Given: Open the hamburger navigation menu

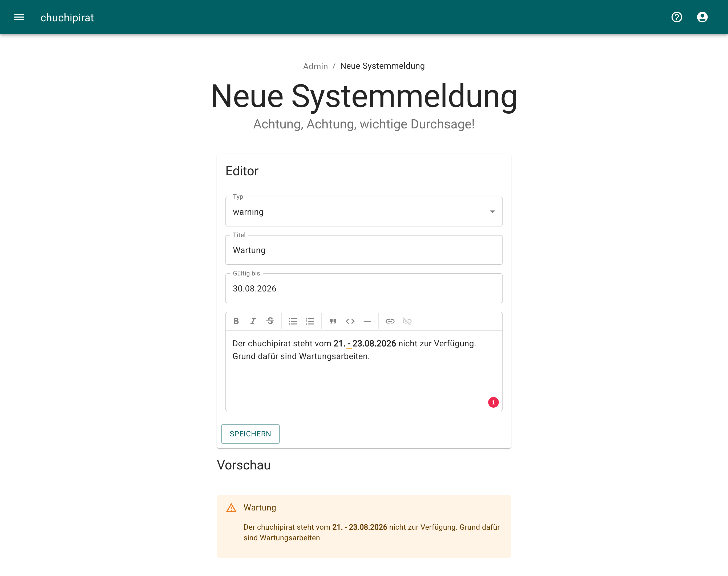Looking at the screenshot, I should pyautogui.click(x=19, y=17).
